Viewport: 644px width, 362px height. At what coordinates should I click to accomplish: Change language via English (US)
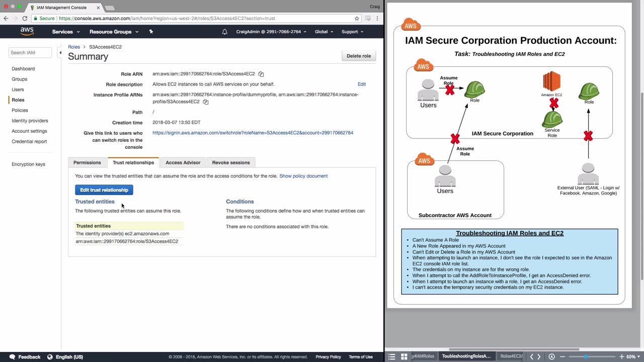coord(69,357)
